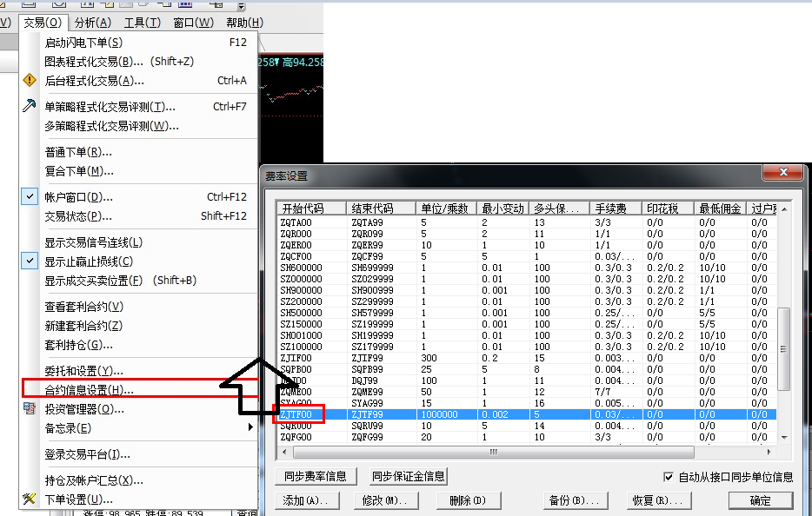Sort by 开始代码 column header
Screen dimensions: 812x516
[311, 208]
